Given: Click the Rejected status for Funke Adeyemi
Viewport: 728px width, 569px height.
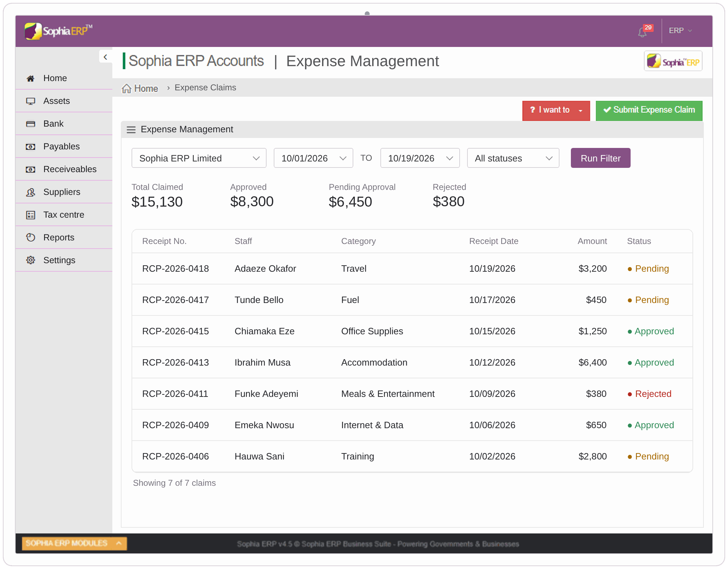Looking at the screenshot, I should click(649, 394).
